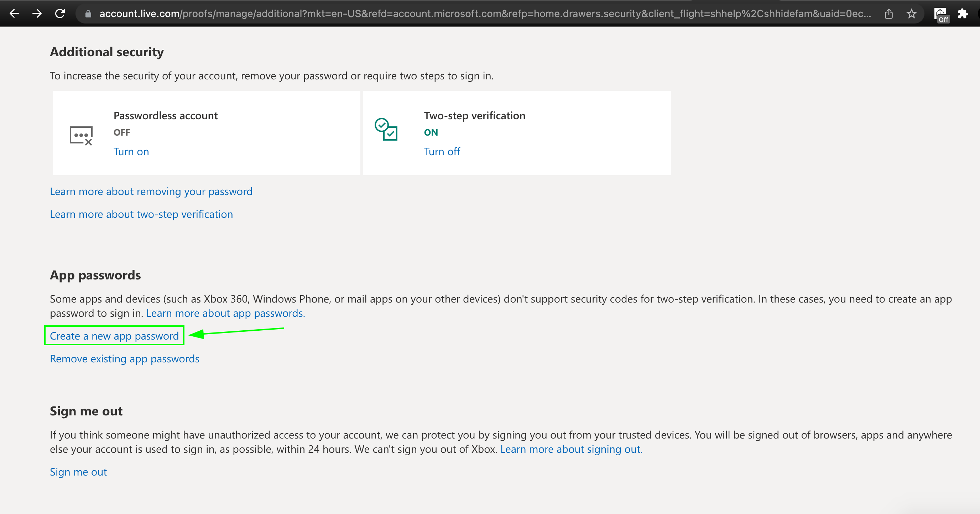Click the browser forward arrow
This screenshot has height=514, width=980.
coord(37,14)
